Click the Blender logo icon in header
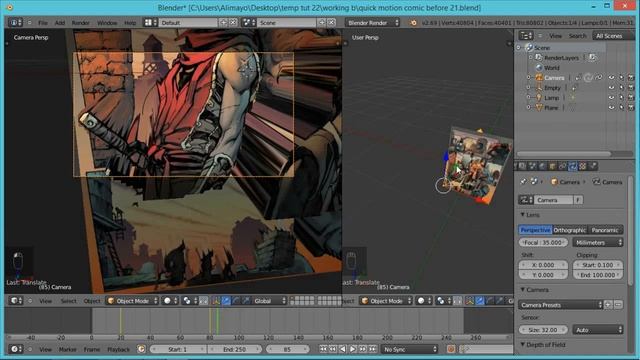The image size is (640, 360). point(413,22)
